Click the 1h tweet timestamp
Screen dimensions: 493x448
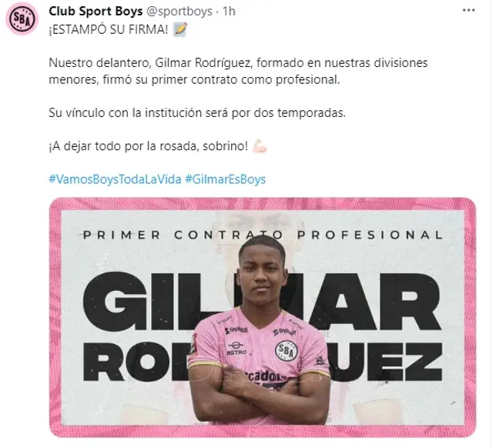click(x=229, y=12)
